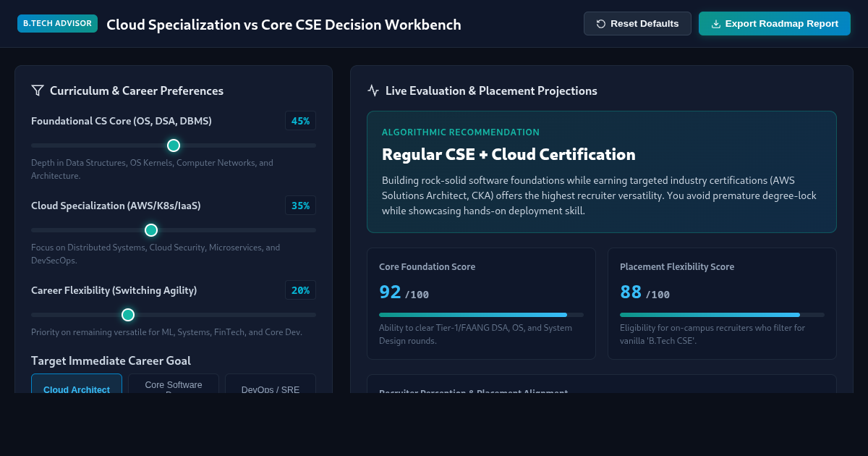Screen dimensions: 868x456
Task: Select Cloud Architect career goal
Action: pos(77,384)
